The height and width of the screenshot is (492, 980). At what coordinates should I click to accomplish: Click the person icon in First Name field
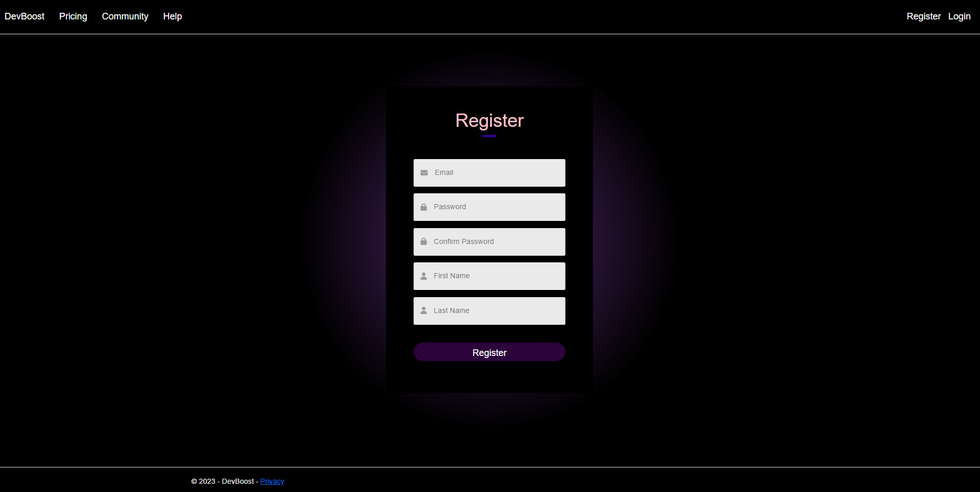(x=424, y=276)
